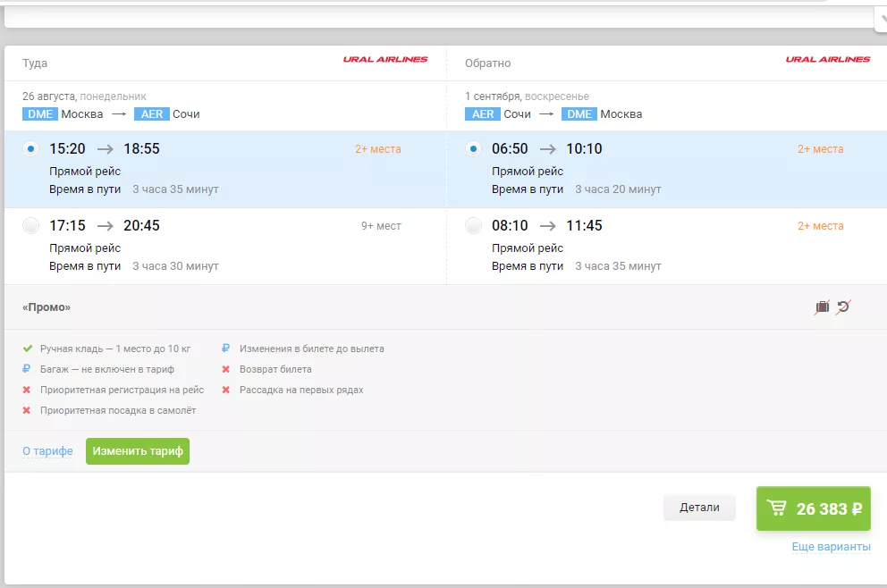Select the 15:20 outbound flight radio button

click(x=31, y=149)
